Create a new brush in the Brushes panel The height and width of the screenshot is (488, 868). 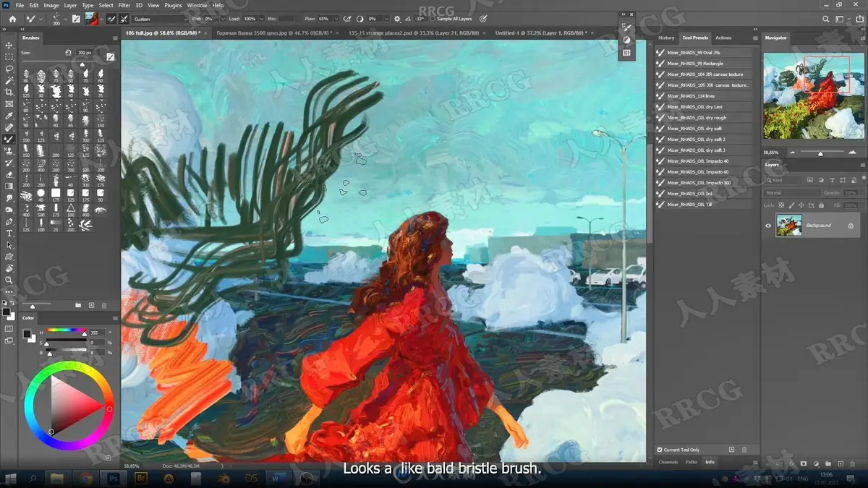tap(91, 306)
